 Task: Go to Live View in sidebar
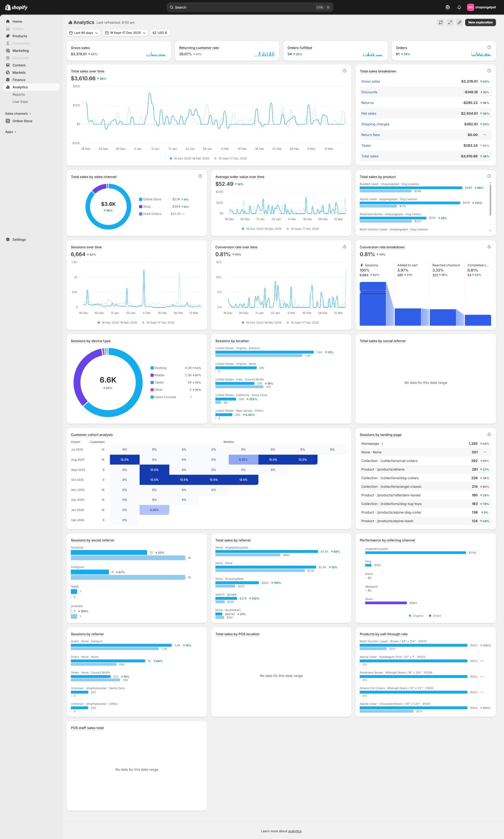coord(20,102)
